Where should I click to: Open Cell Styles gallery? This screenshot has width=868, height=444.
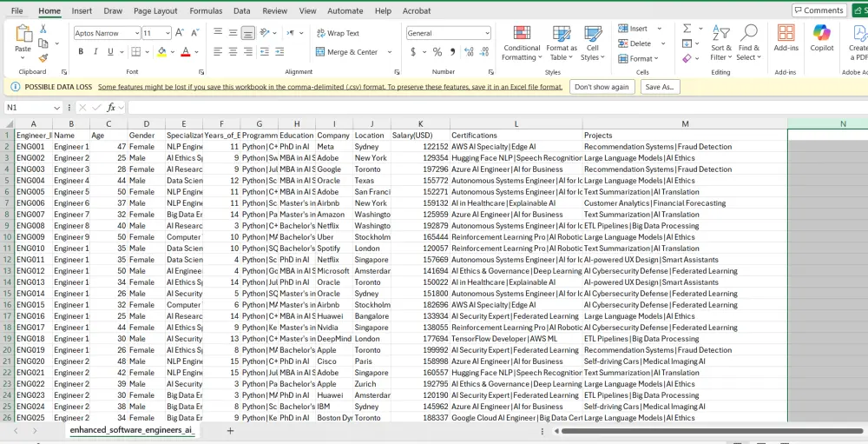(x=593, y=43)
